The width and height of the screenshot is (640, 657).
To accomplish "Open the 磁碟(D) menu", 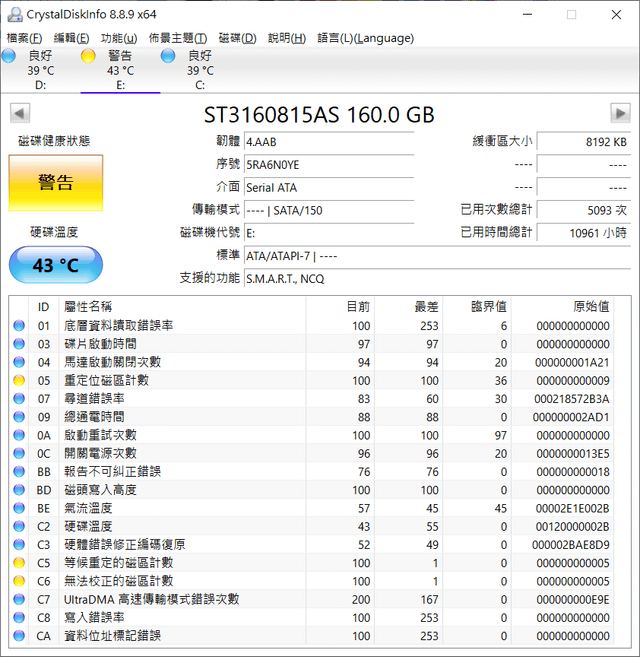I will (x=237, y=38).
